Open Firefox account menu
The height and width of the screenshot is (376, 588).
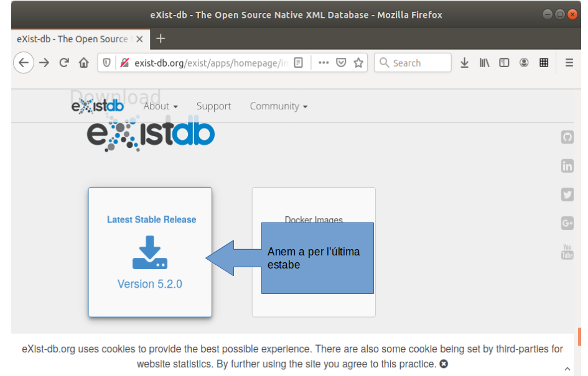click(x=524, y=63)
